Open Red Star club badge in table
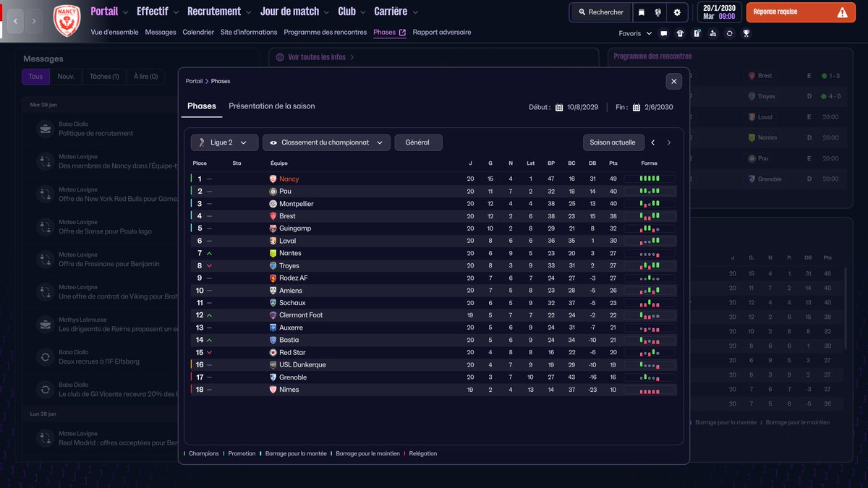The width and height of the screenshot is (868, 488). point(273,352)
